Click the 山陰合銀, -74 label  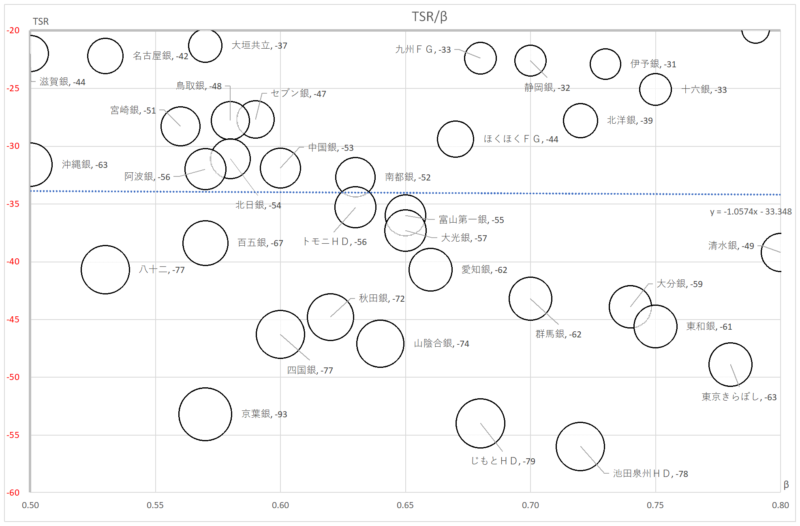[x=441, y=344]
